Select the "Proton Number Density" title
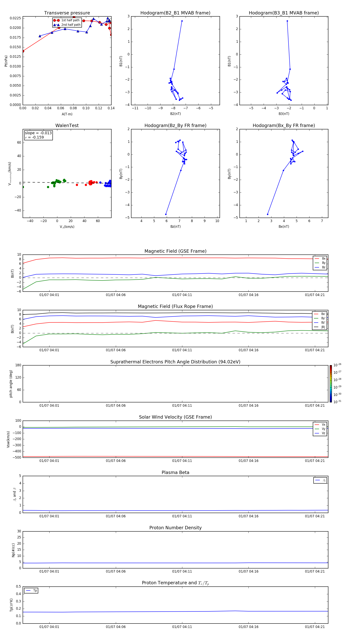 (175, 528)
